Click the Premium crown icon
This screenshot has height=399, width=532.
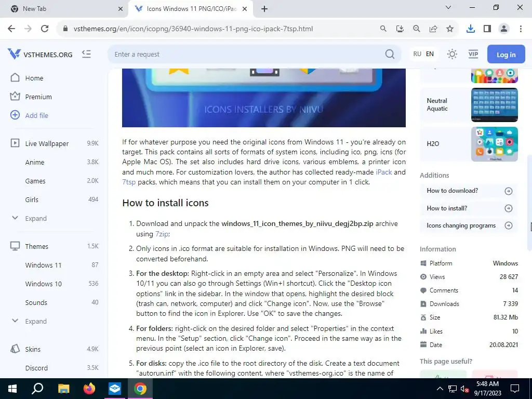[15, 96]
